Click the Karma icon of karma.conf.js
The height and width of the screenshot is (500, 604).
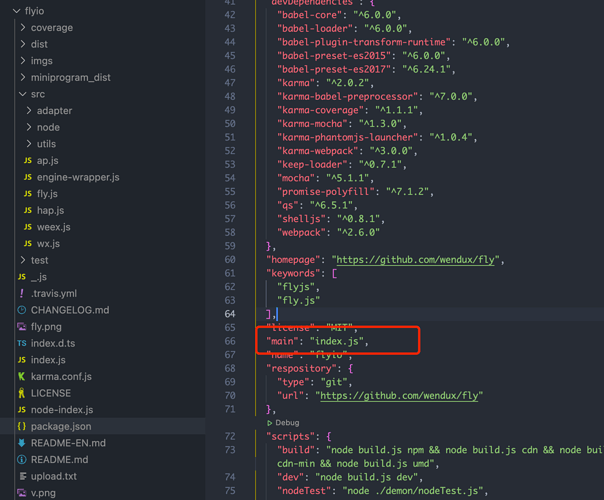click(22, 376)
